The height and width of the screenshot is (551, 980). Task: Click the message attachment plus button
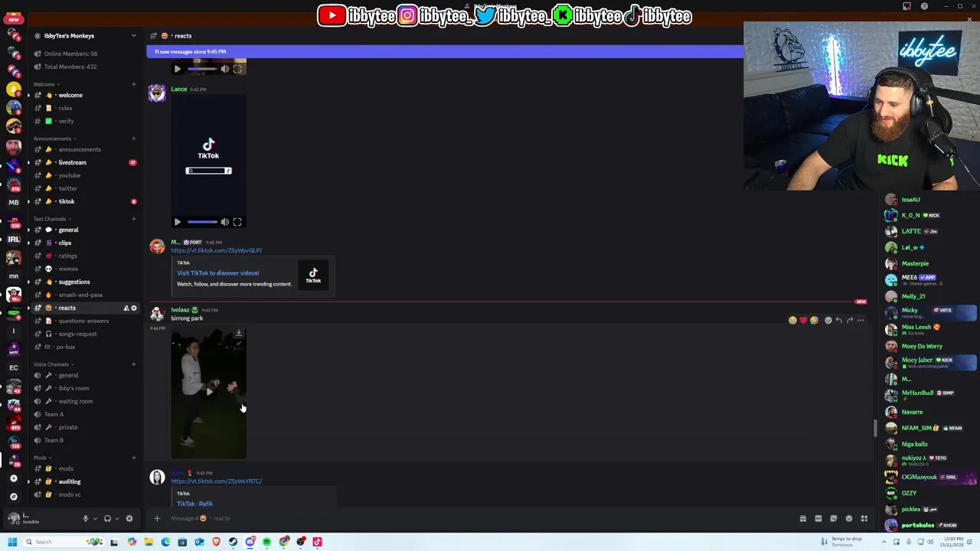pos(157,519)
